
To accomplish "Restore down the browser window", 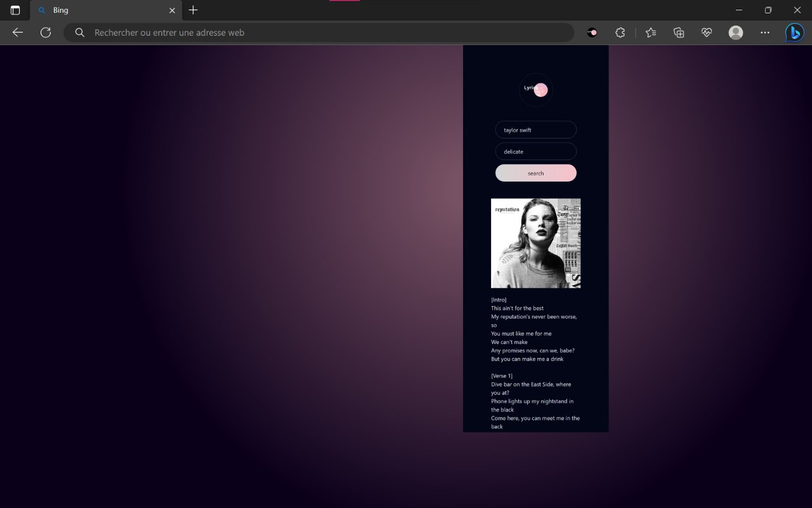I will 768,10.
